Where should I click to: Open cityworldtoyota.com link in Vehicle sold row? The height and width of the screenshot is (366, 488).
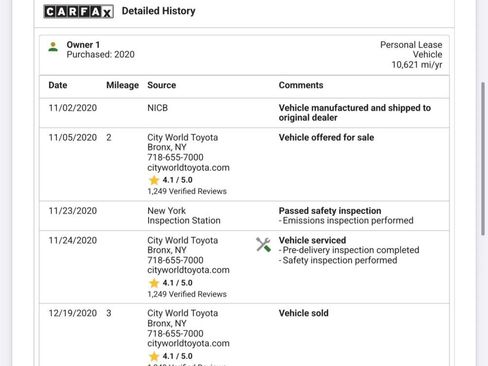(x=188, y=343)
